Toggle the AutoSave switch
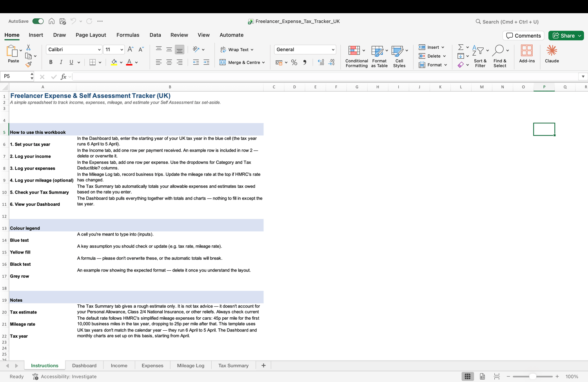 38,21
